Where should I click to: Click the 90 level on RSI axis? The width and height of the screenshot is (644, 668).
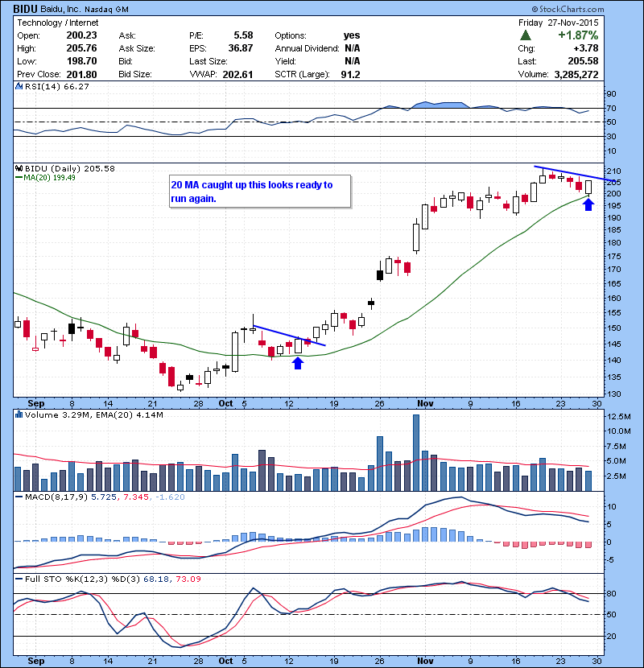(612, 93)
